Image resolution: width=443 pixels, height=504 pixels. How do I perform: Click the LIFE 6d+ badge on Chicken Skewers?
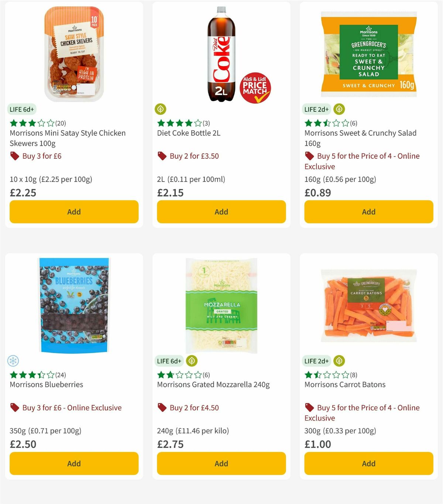click(22, 109)
